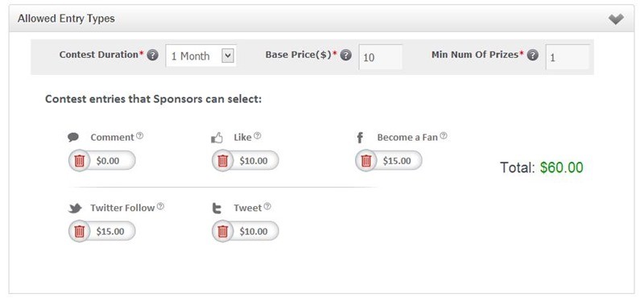
Task: Focus the Min Num Of Prizes field
Action: click(x=568, y=56)
